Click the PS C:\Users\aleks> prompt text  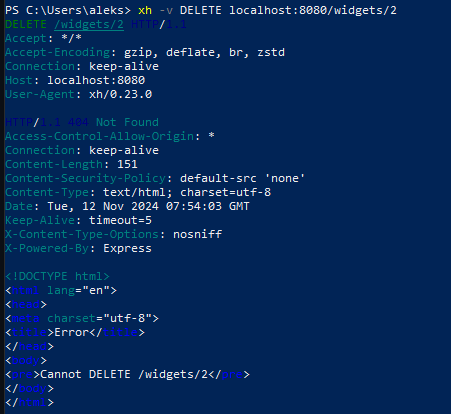68,10
